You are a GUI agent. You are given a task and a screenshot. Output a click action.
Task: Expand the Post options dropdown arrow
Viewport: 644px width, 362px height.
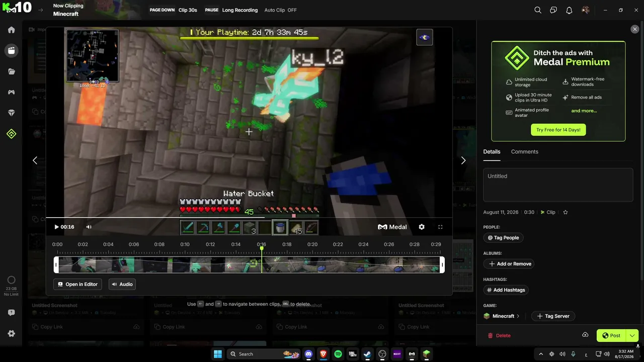pos(632,335)
